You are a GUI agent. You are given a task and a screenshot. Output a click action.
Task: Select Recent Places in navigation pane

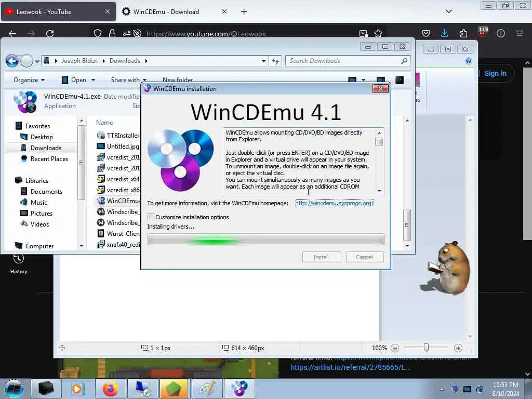tap(49, 159)
